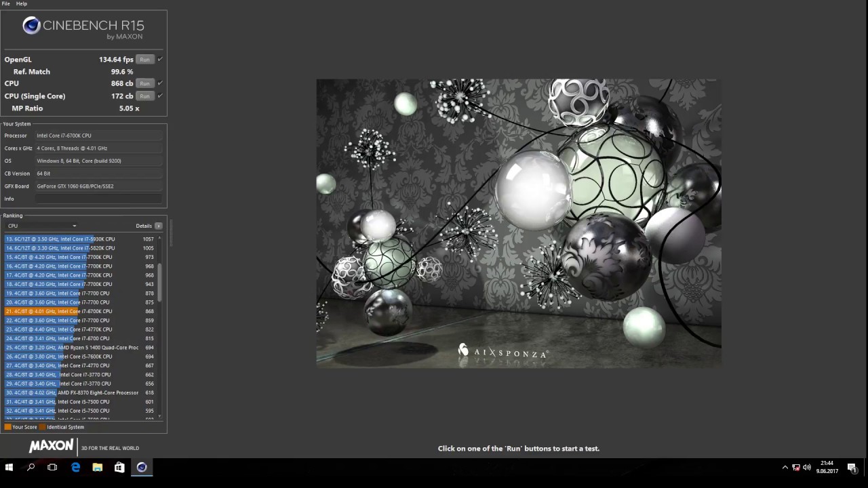Select ranking row 22 i7-7700 scoring 859
Image resolution: width=868 pixels, height=488 pixels.
[x=80, y=321]
